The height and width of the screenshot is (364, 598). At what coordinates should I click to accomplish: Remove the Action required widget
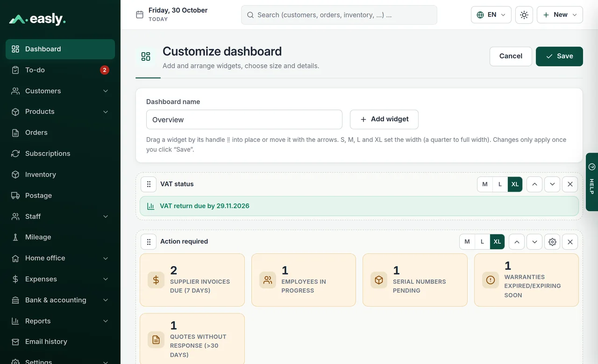(570, 242)
